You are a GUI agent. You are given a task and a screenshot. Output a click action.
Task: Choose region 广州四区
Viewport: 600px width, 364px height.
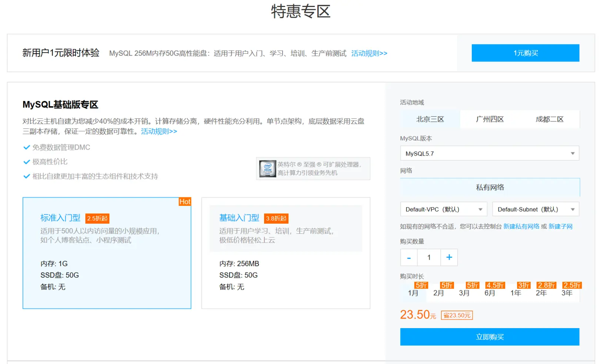(490, 119)
